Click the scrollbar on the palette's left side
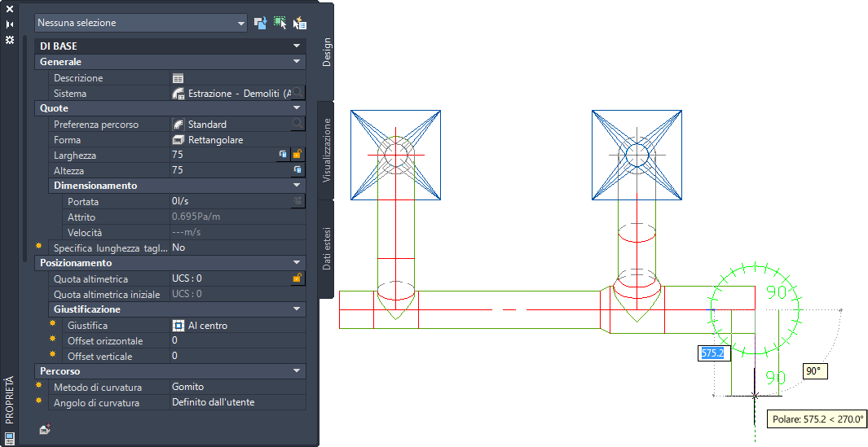Screen dimensions: 868x447 point(24,148)
